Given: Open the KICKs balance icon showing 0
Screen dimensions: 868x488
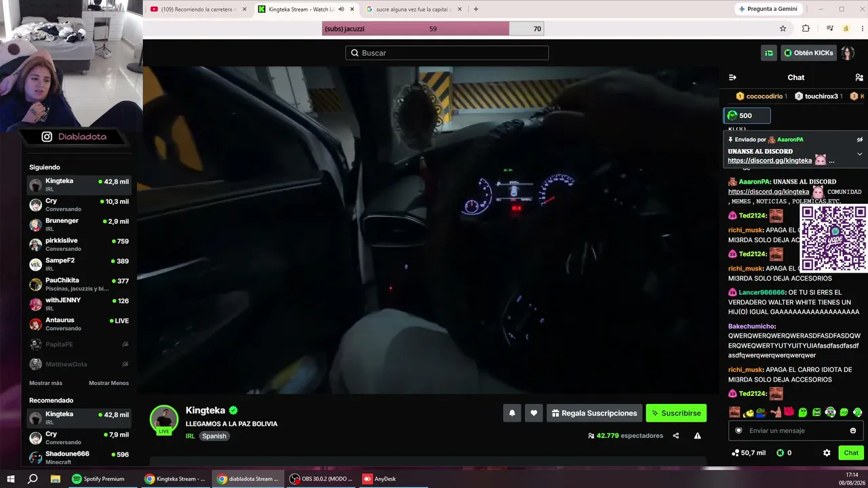Looking at the screenshot, I should click(x=784, y=453).
